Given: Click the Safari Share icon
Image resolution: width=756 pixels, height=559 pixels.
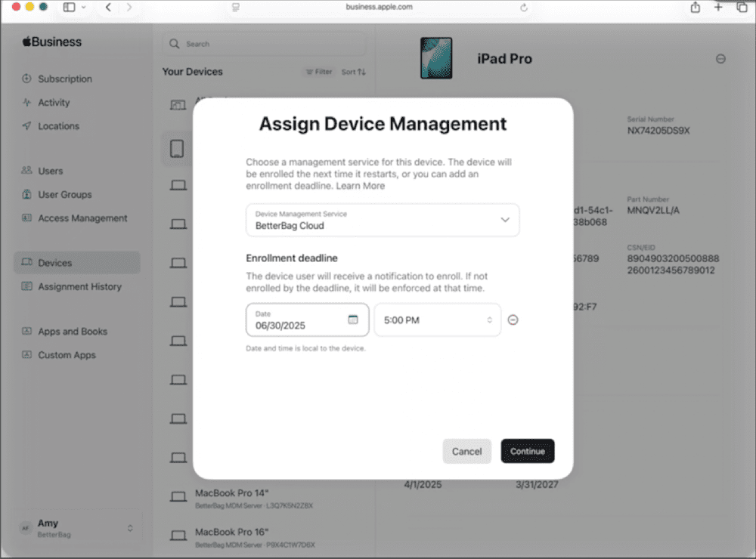Looking at the screenshot, I should (695, 8).
